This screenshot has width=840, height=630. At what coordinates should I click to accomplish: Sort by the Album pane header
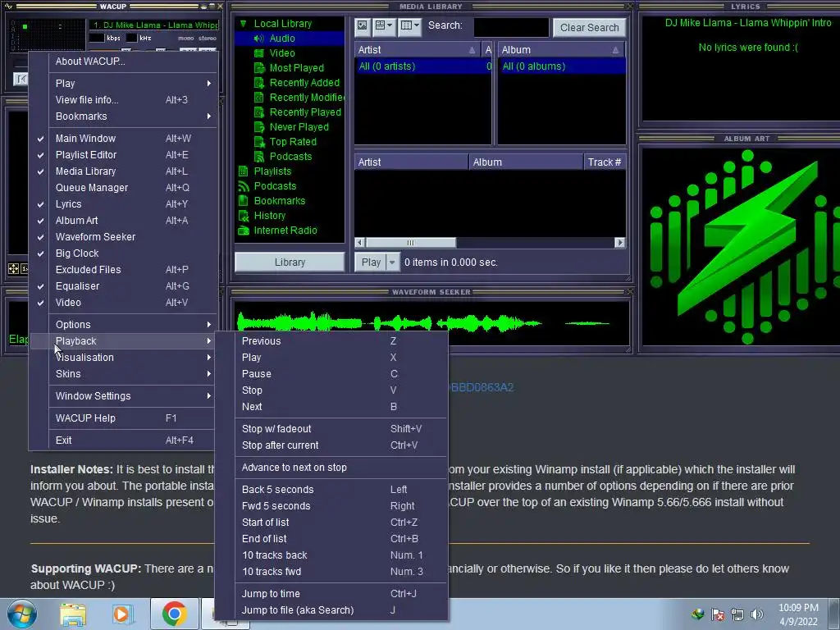[x=561, y=50]
